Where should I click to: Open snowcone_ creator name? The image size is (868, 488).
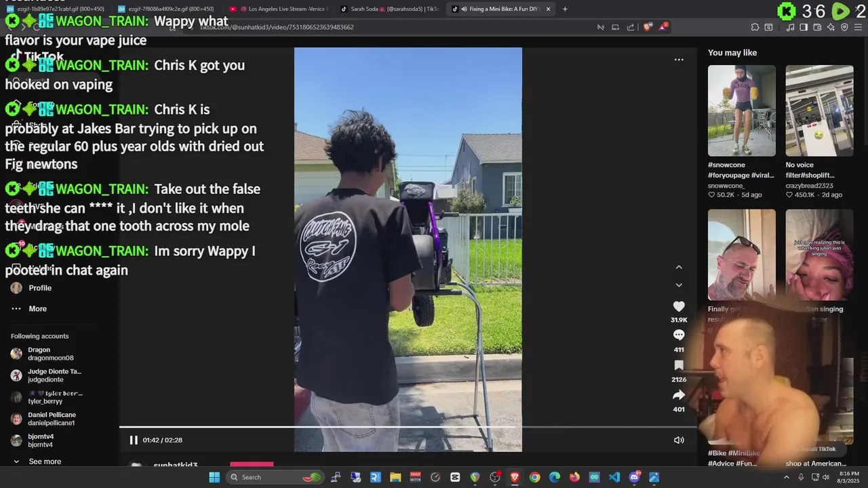726,186
